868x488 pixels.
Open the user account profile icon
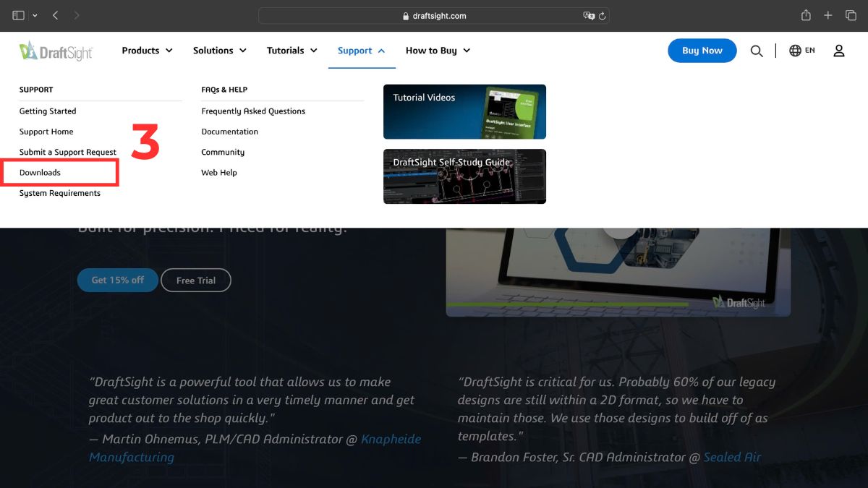click(x=839, y=51)
